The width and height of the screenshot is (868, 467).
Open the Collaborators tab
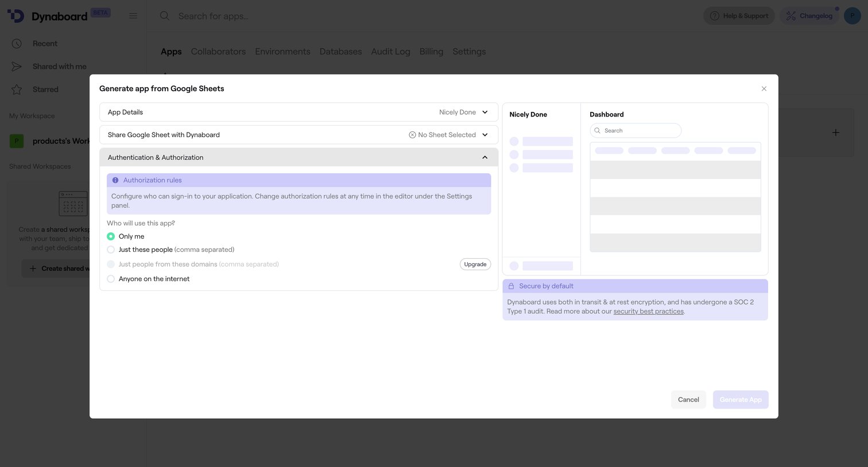tap(218, 52)
